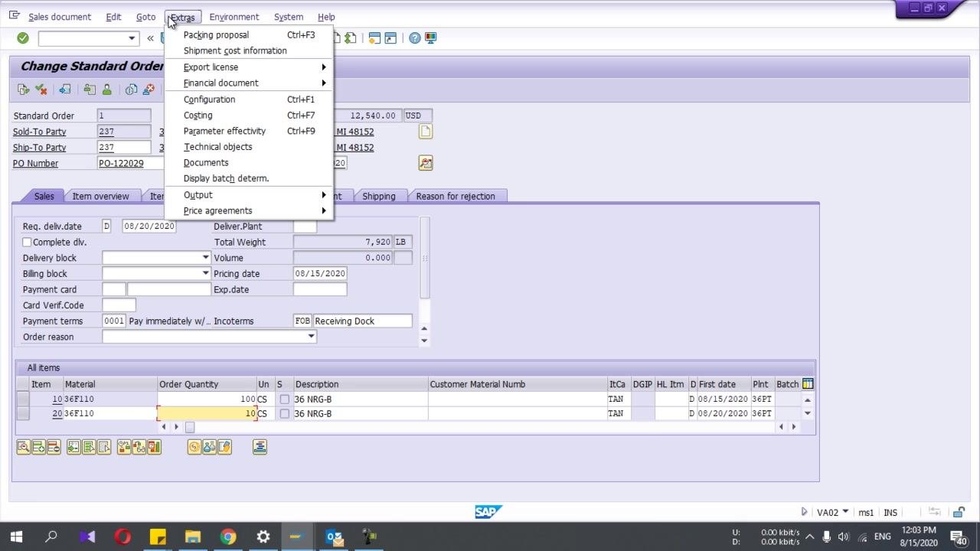Open the Goto menu

tap(145, 17)
